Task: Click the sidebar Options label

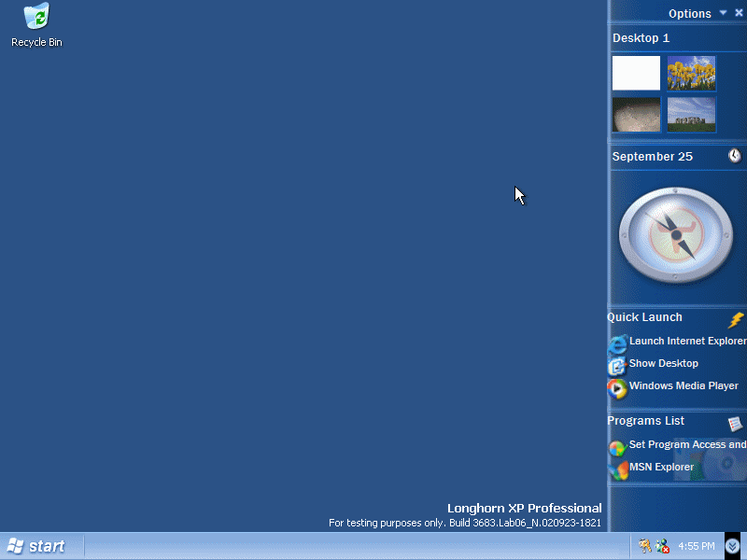Action: click(x=689, y=13)
